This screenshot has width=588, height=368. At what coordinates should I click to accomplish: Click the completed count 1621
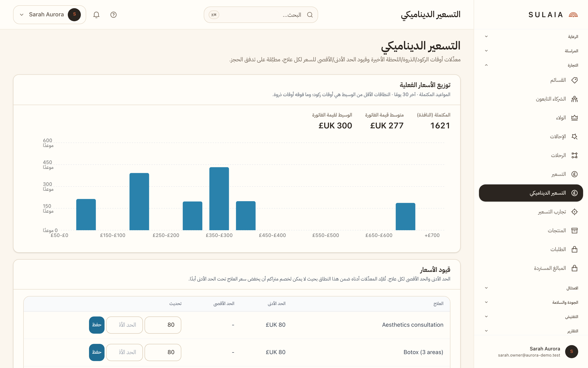click(x=440, y=126)
